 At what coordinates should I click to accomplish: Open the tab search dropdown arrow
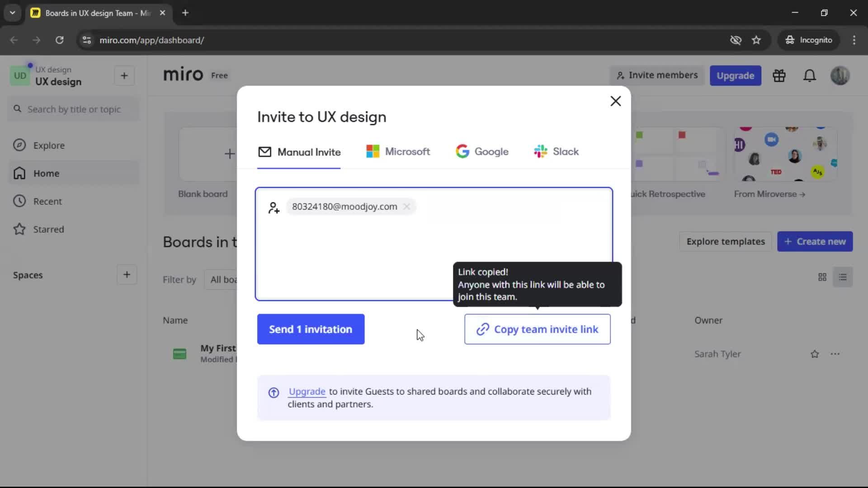point(12,13)
